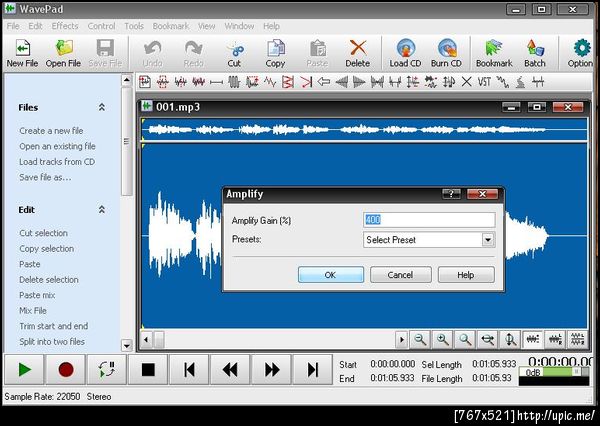600x426 pixels.
Task: Click the Rewind button
Action: (230, 369)
